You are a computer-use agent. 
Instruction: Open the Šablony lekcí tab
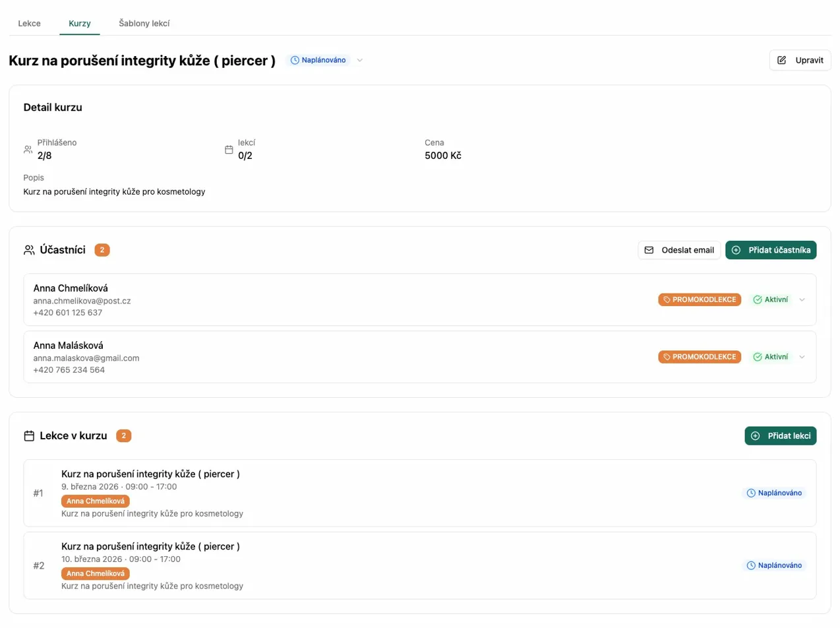(144, 23)
